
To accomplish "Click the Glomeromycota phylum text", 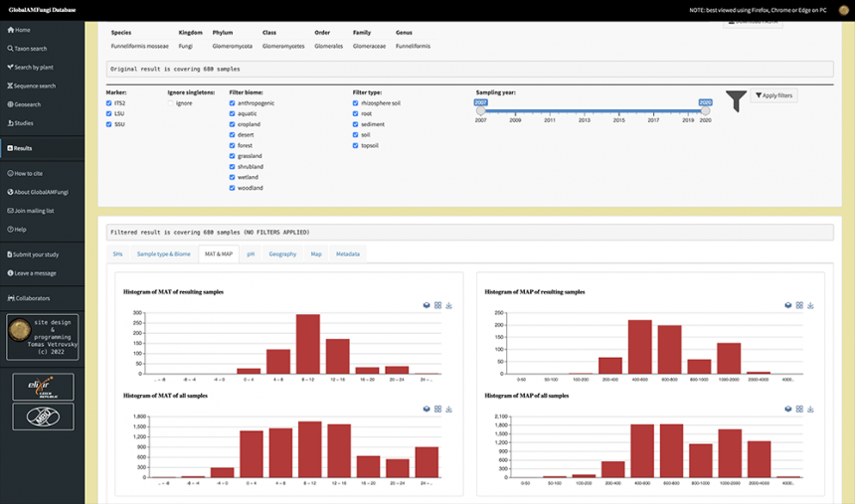I will [x=233, y=47].
